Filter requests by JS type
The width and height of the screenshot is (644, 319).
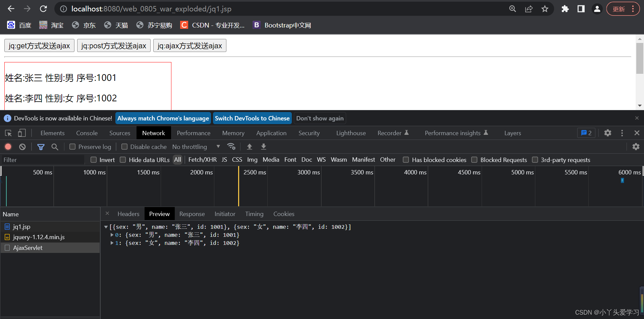click(224, 160)
